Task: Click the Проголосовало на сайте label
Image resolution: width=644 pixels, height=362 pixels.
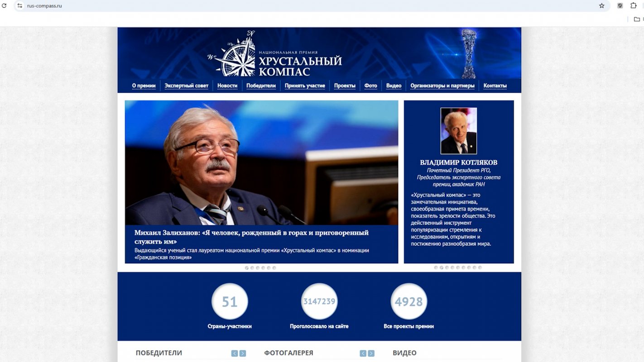Action: (x=319, y=326)
